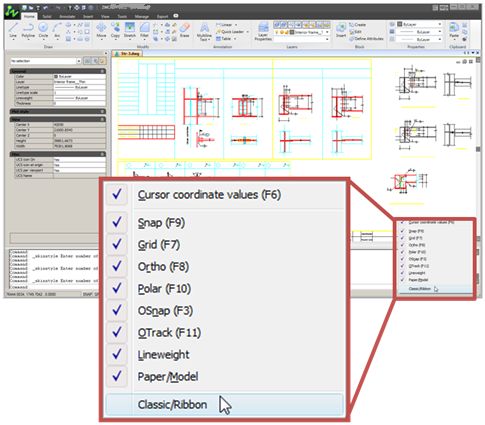The width and height of the screenshot is (485, 425).
Task: Switch to the Annotate ribbon tab
Action: coord(67,16)
